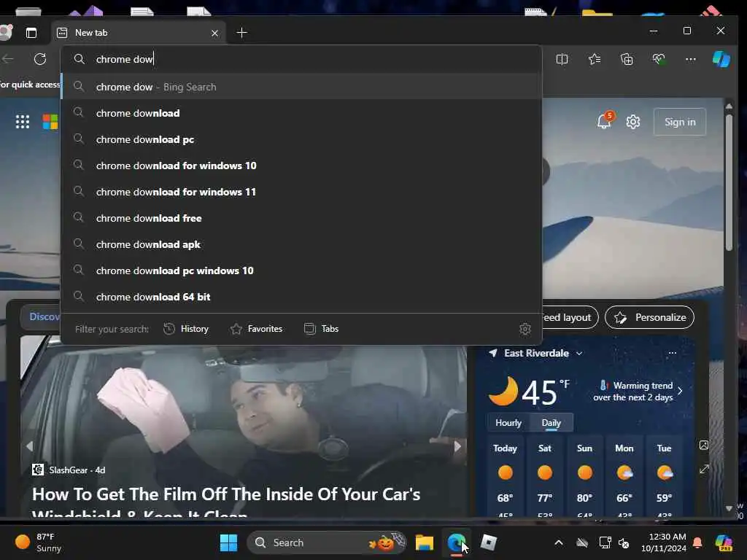The image size is (747, 560).
Task: Expand the Warming trend details chevron
Action: point(680,391)
